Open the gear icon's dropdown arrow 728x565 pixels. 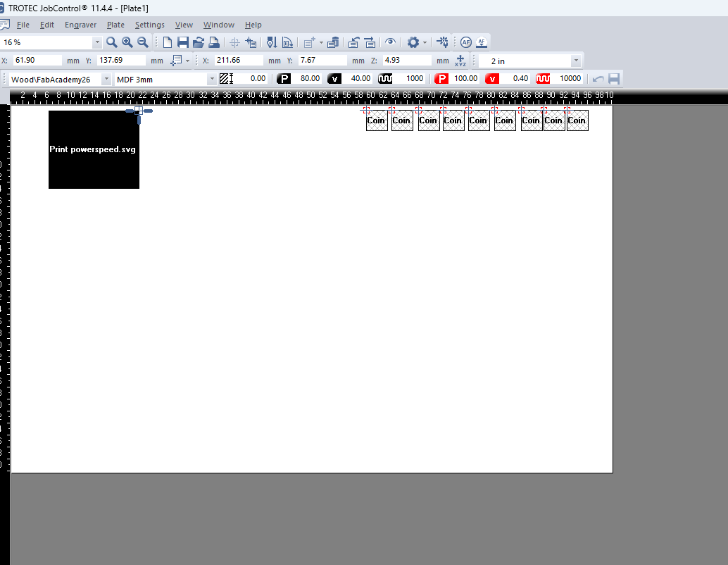coord(425,42)
